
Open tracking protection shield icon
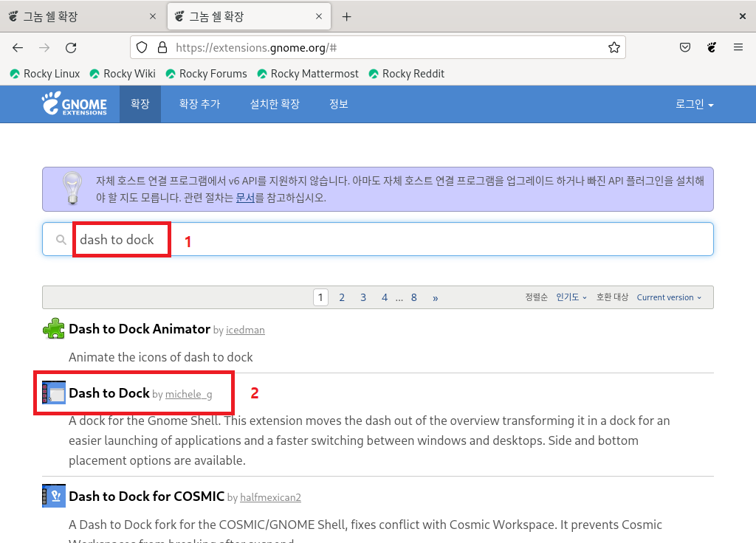(141, 47)
